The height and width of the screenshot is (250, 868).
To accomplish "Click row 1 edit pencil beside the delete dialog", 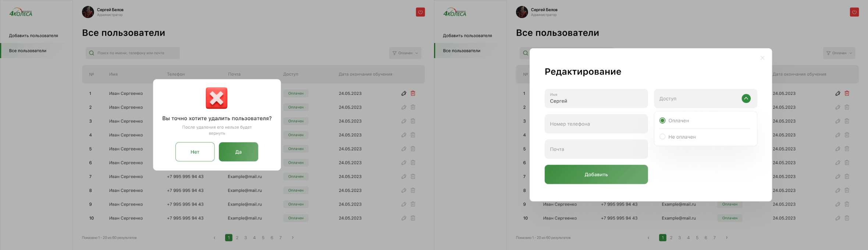I will [x=404, y=93].
